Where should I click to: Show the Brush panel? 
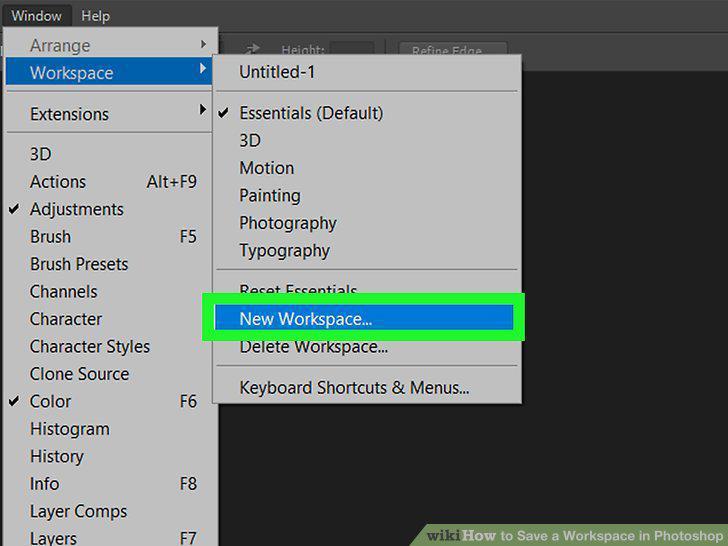pyautogui.click(x=109, y=236)
